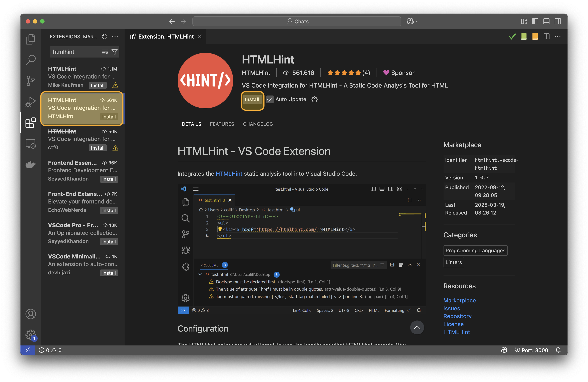Open extensions views more actions menu
Screen dimensions: 588x382
tap(115, 37)
